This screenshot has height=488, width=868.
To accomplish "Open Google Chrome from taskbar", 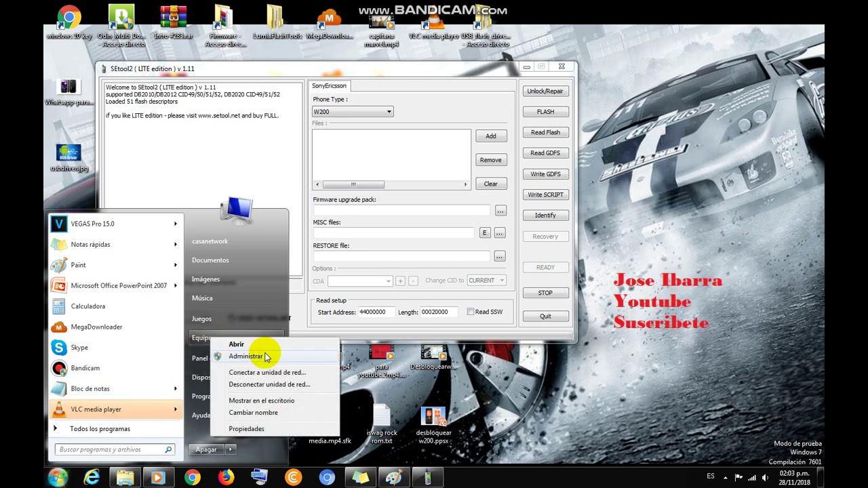I will point(192,478).
